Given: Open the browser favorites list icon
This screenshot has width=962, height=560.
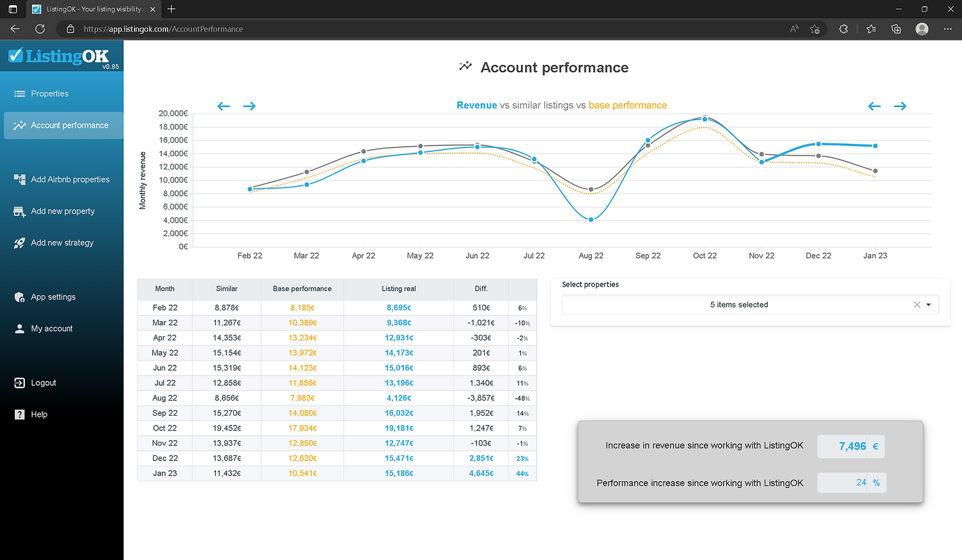Looking at the screenshot, I should point(871,29).
